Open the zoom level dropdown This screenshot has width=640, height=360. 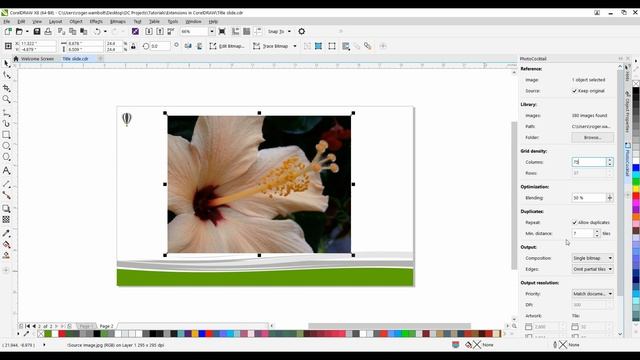[212, 31]
